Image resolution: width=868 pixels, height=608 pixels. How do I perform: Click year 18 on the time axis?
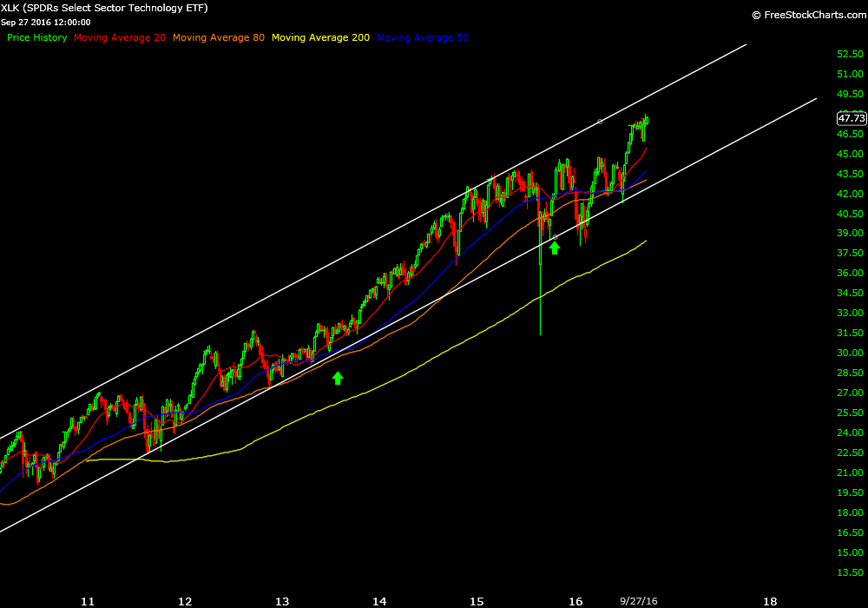[769, 600]
